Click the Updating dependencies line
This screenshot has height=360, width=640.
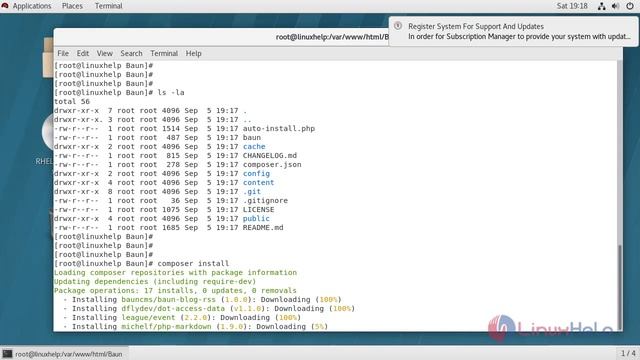coord(155,282)
